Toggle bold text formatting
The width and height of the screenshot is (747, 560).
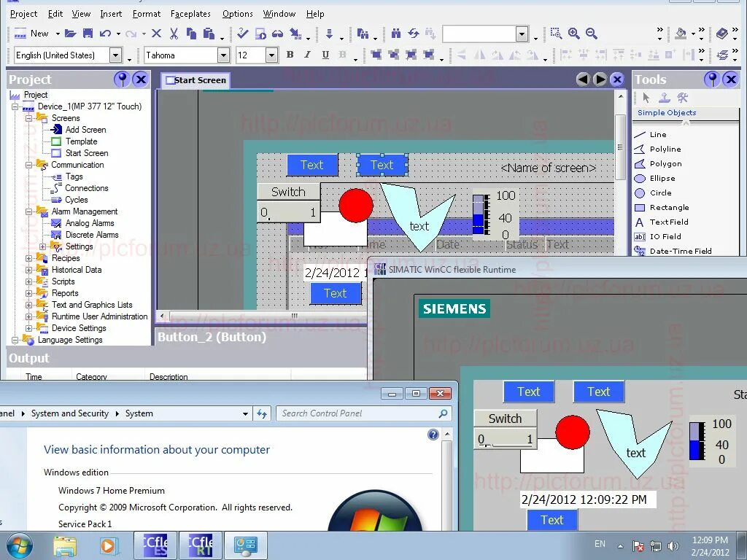(x=290, y=55)
